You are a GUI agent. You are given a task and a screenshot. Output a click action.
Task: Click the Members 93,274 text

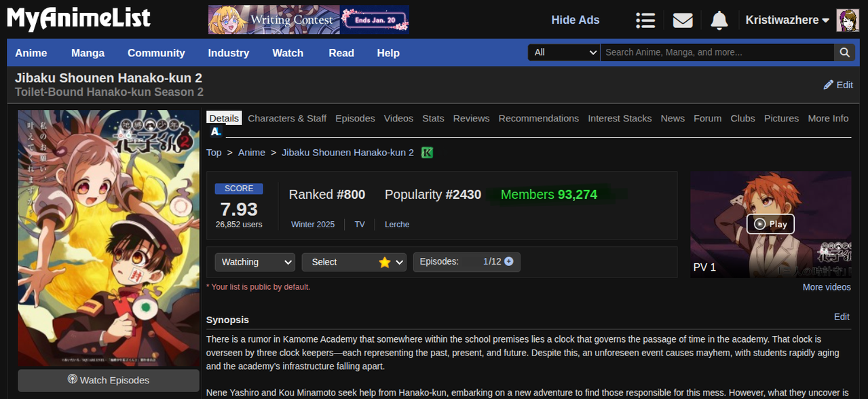(549, 195)
